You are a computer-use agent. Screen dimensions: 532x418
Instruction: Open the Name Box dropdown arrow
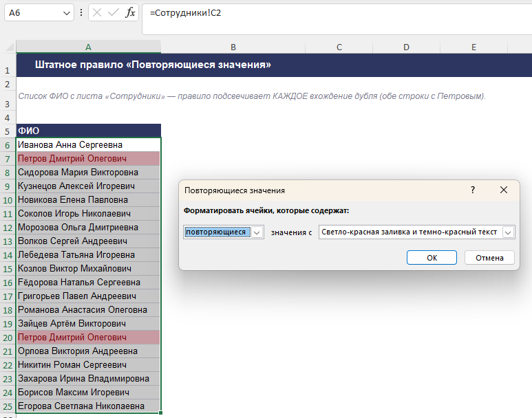pyautogui.click(x=67, y=13)
